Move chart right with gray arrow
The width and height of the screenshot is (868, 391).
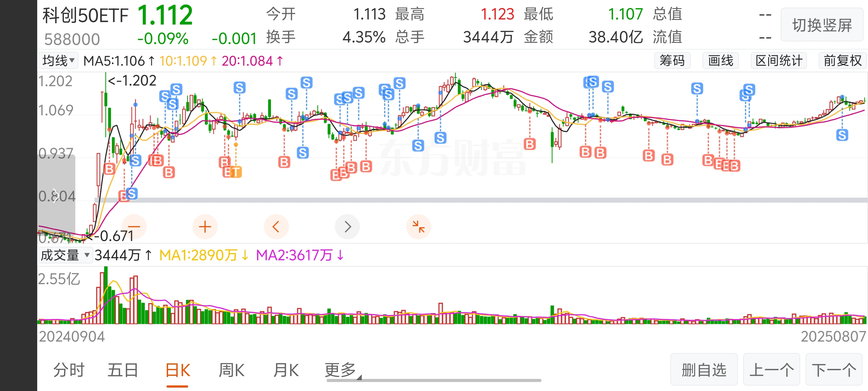[348, 226]
